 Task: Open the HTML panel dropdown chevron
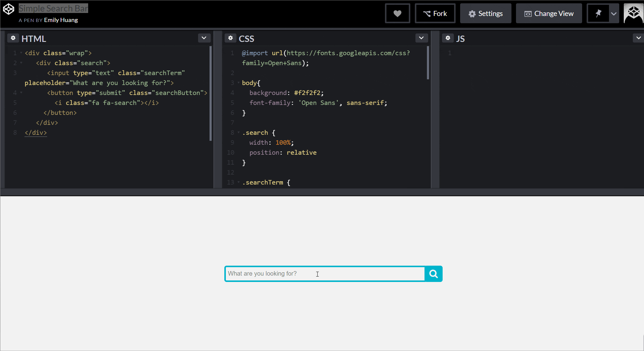[x=204, y=38]
